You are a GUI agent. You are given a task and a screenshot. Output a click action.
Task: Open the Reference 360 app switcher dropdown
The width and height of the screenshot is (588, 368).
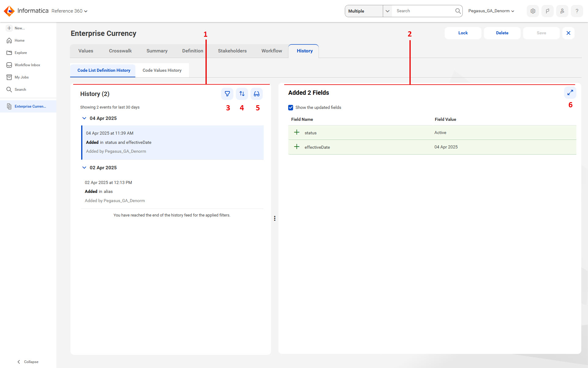(x=70, y=11)
